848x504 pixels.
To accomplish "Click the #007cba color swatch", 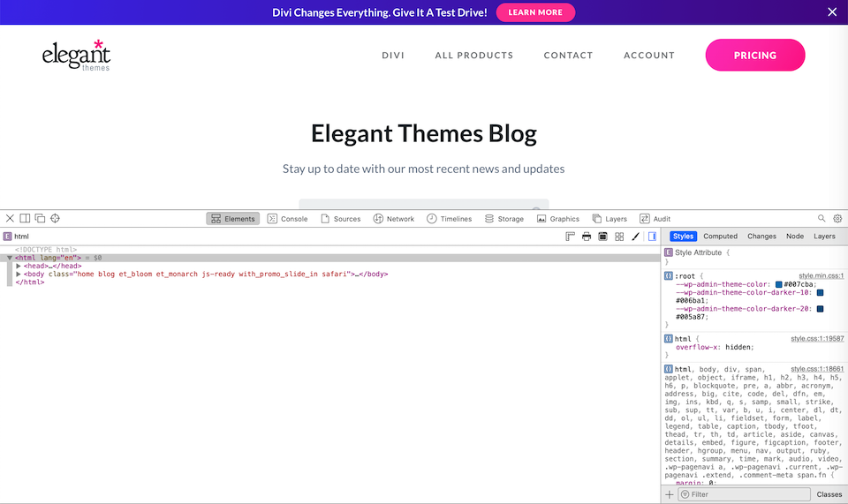I will pyautogui.click(x=778, y=284).
